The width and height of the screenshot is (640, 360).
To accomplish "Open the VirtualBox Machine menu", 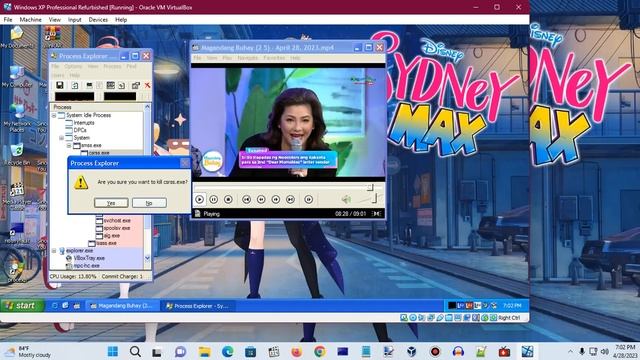I will coord(30,20).
